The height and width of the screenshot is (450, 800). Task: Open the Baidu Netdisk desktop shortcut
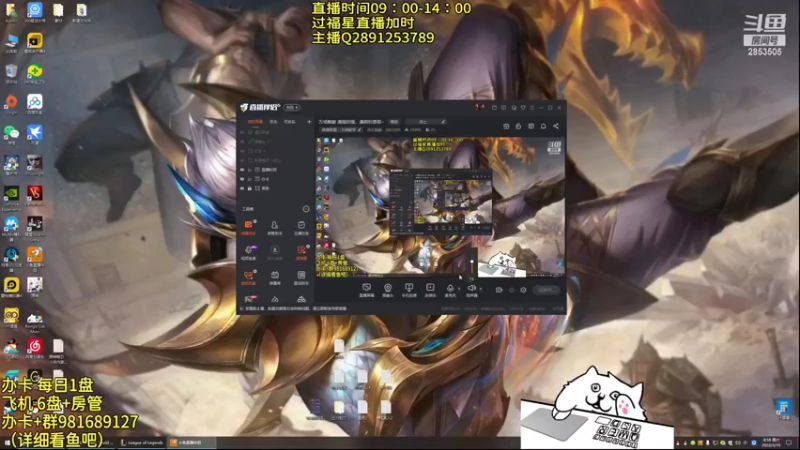[x=35, y=105]
